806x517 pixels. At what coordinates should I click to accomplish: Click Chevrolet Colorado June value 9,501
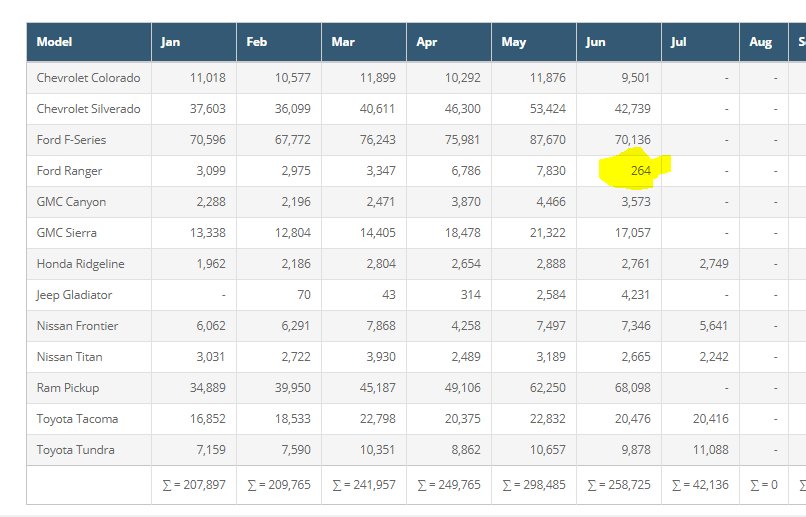(x=636, y=78)
